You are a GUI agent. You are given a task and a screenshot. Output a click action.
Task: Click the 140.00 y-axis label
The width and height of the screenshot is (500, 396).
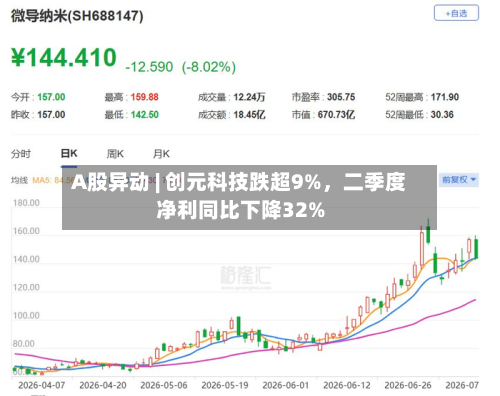26,259
